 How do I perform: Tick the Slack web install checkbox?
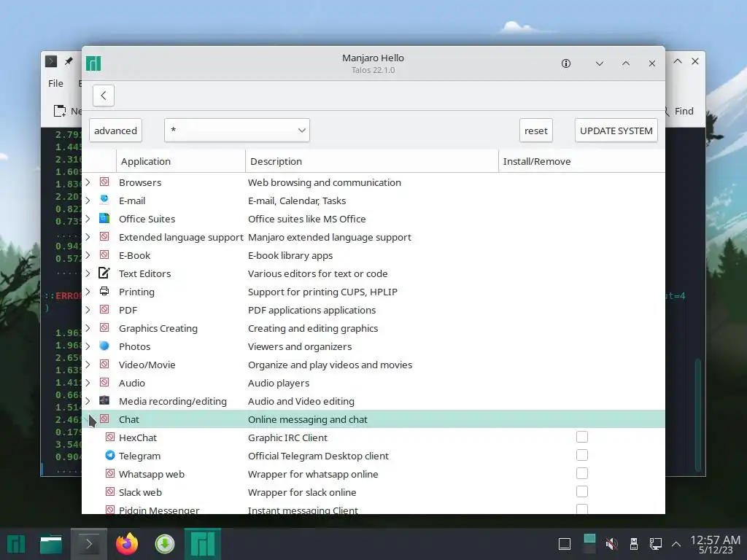click(581, 491)
